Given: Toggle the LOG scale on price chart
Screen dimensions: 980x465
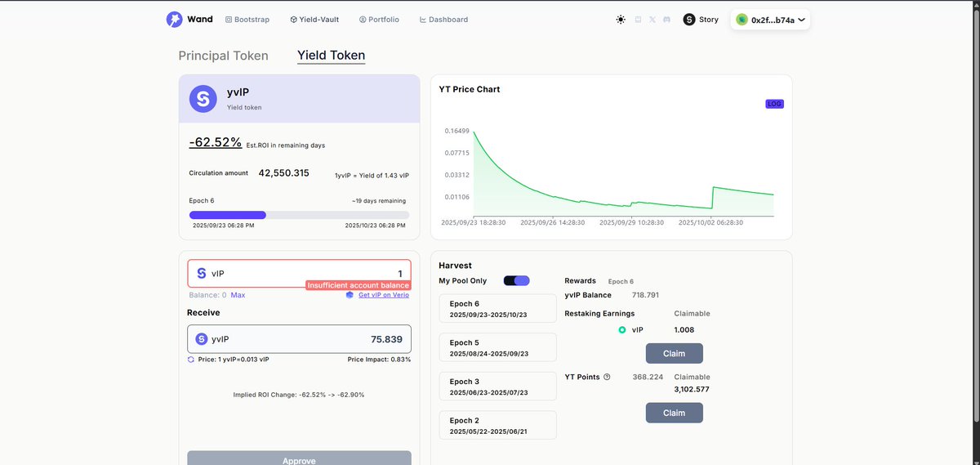Looking at the screenshot, I should coord(774,104).
